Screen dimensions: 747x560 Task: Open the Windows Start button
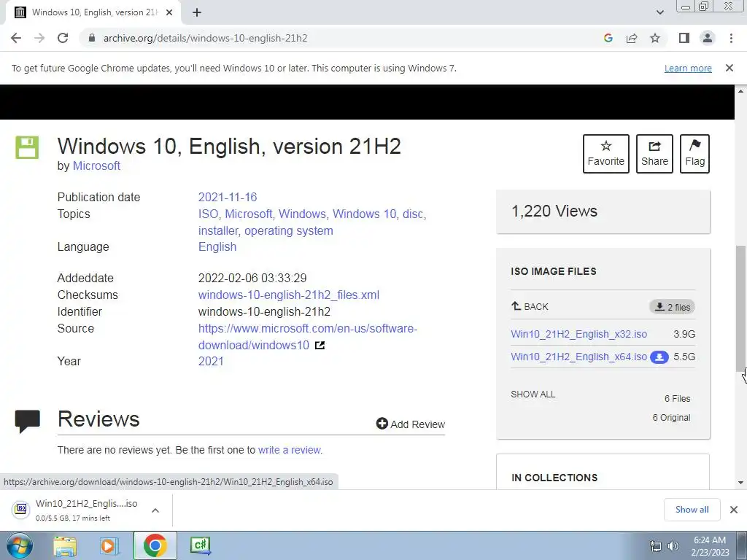click(x=19, y=545)
